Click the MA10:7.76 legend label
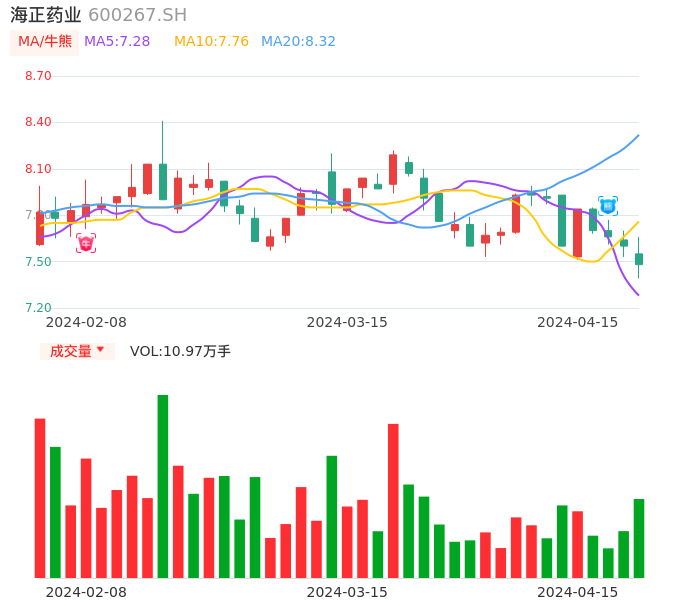 tap(211, 42)
